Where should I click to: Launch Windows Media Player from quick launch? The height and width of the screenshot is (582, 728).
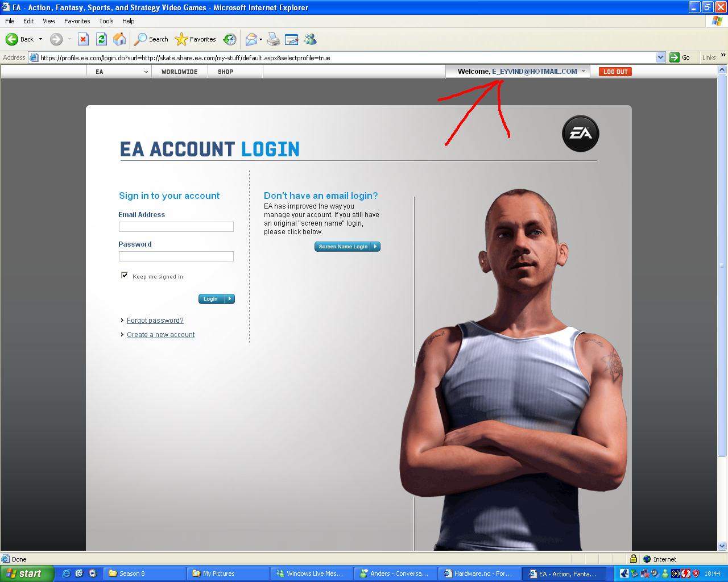[92, 573]
